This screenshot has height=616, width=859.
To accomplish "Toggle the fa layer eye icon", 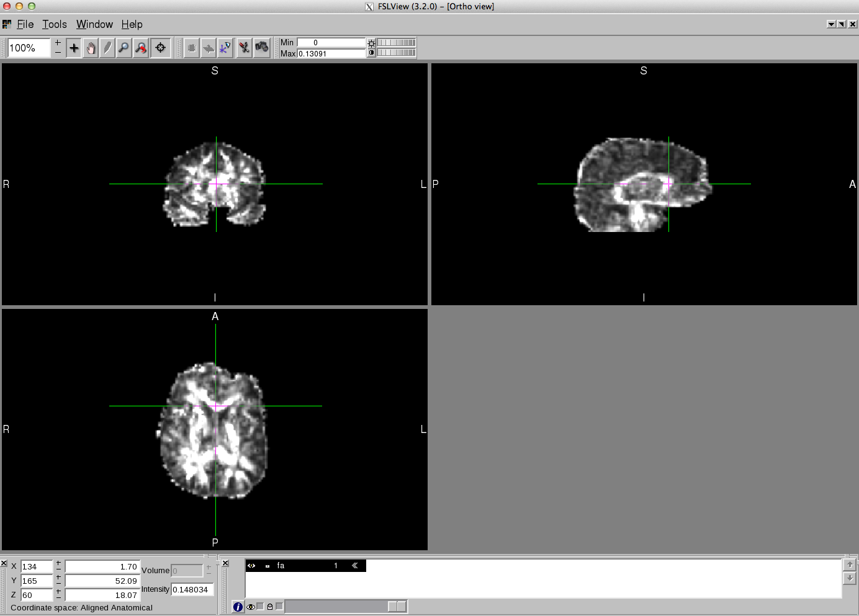I will tap(251, 566).
